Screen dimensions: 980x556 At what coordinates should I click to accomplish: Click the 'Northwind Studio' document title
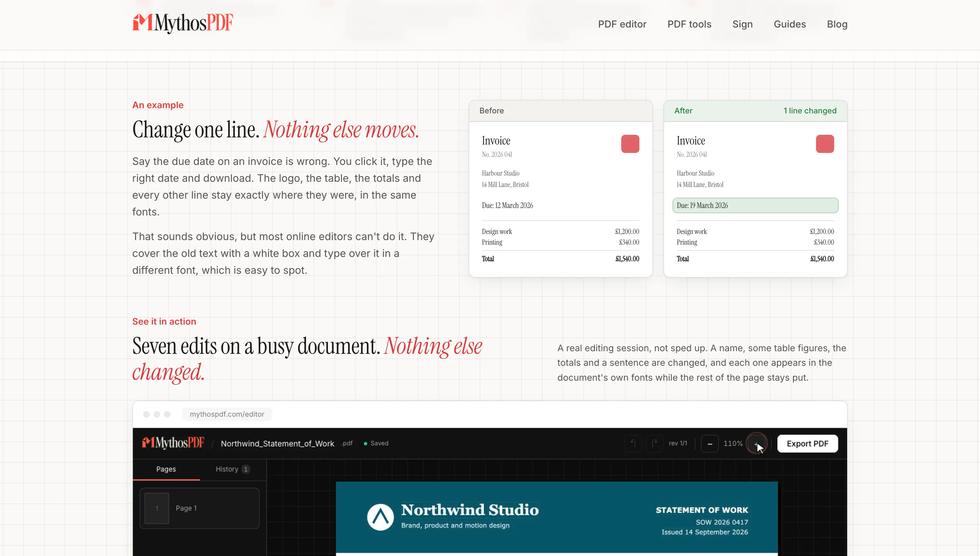[470, 510]
